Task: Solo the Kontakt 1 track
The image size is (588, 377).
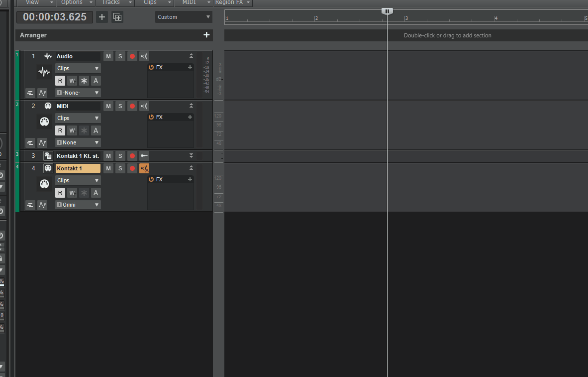Action: pyautogui.click(x=120, y=168)
